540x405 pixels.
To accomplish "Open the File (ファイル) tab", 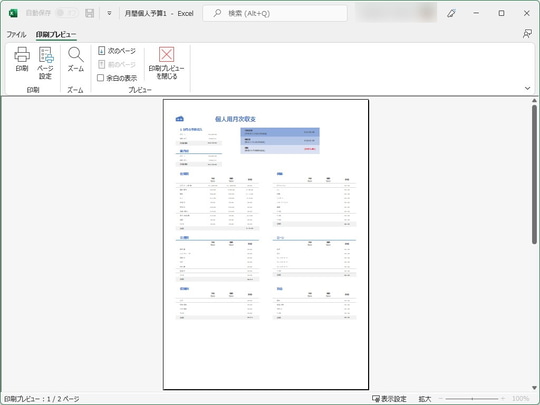I will pos(16,34).
